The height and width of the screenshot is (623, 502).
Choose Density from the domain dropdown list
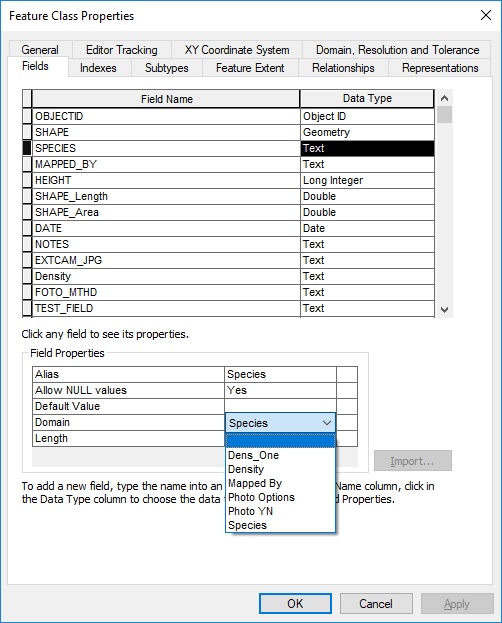pos(280,469)
